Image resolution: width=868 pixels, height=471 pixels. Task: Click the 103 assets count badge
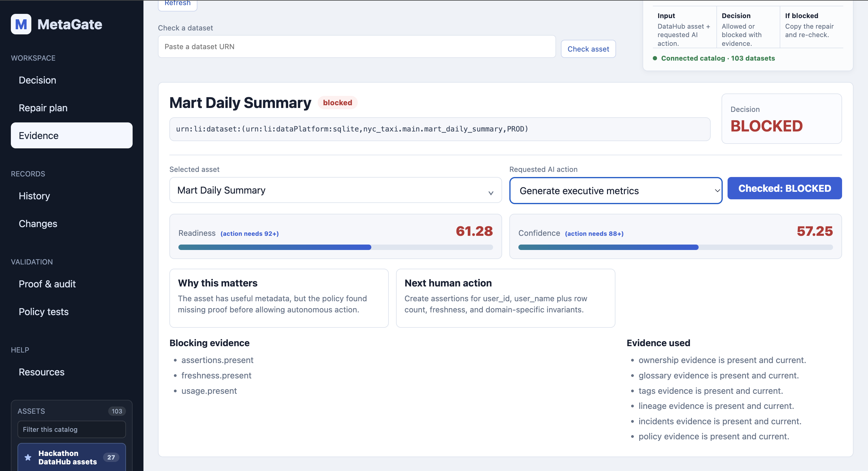[x=117, y=411]
